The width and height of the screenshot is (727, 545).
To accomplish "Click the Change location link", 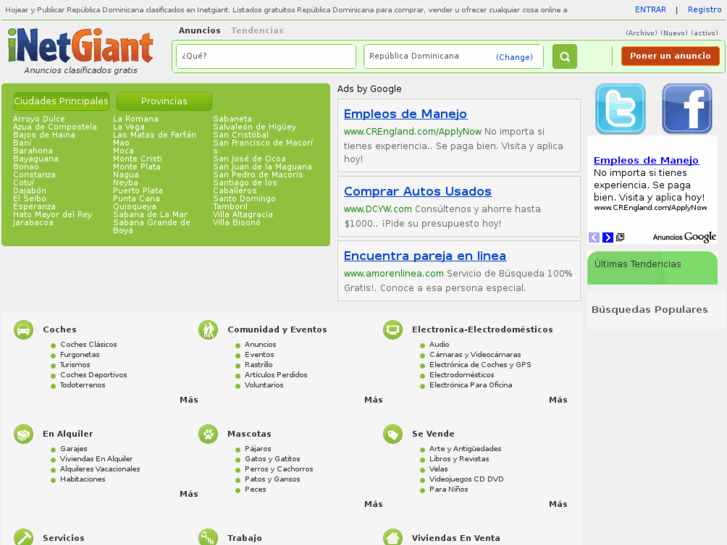I will coord(514,57).
